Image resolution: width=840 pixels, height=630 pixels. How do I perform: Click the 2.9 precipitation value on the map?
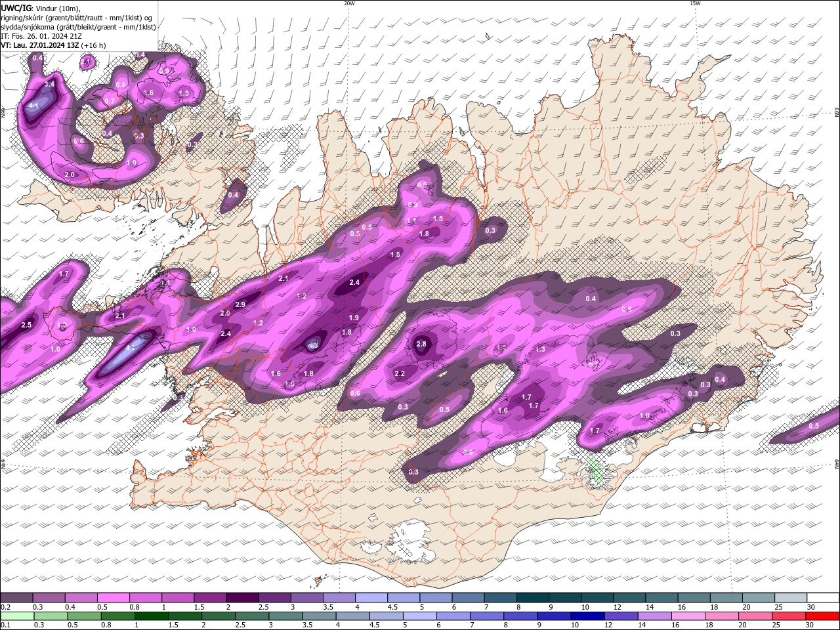240,304
